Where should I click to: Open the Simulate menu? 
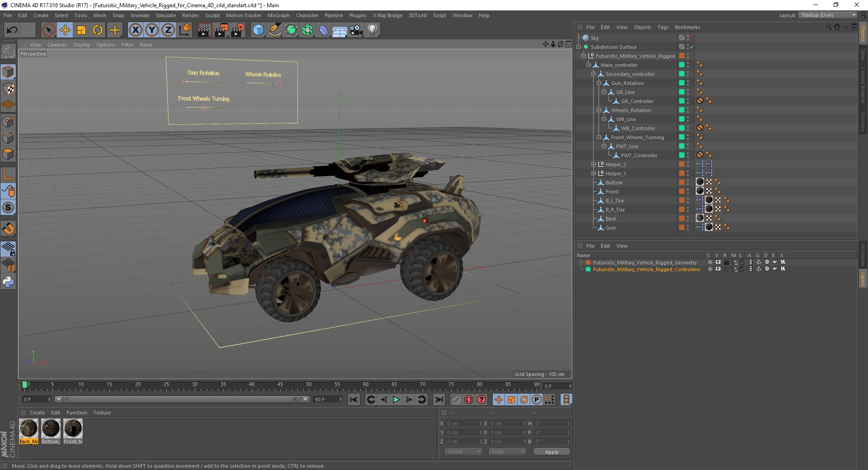(x=166, y=15)
